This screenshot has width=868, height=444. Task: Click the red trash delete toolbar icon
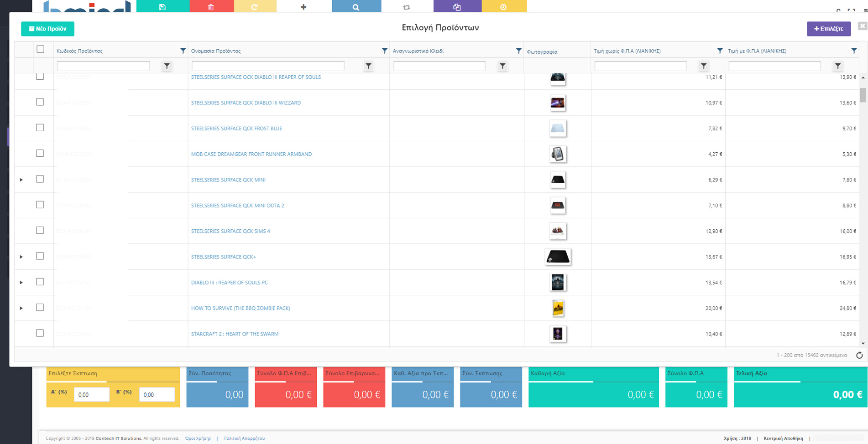[x=211, y=6]
